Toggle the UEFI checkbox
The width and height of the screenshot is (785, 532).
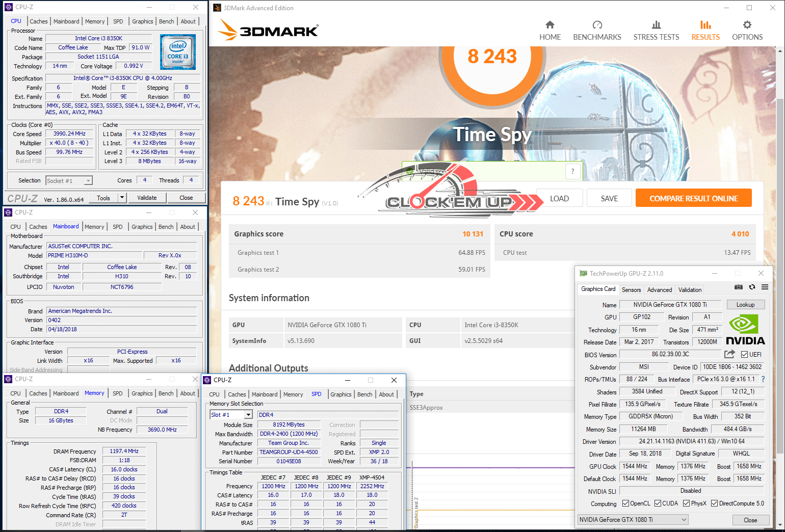point(745,355)
